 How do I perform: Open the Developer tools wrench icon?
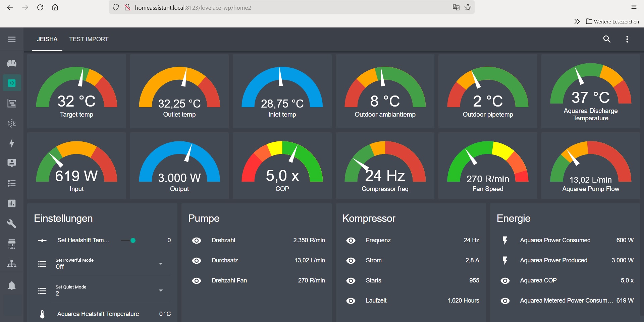(12, 223)
